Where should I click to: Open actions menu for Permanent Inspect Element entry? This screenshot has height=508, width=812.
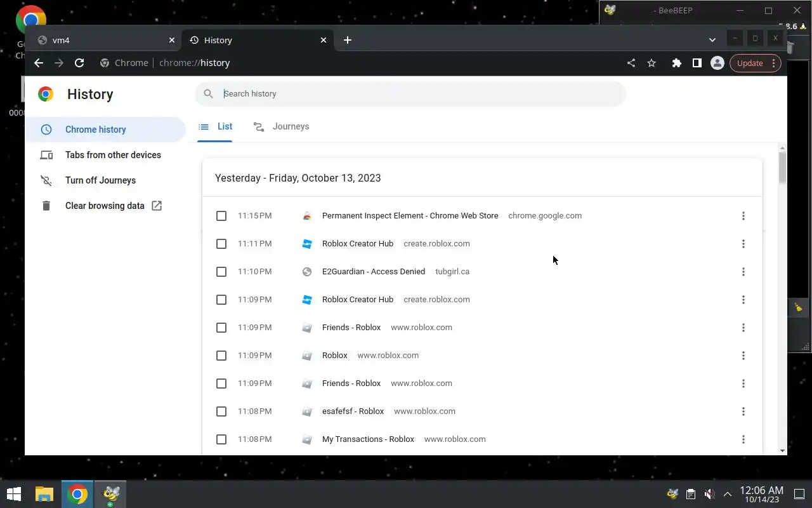pos(743,216)
